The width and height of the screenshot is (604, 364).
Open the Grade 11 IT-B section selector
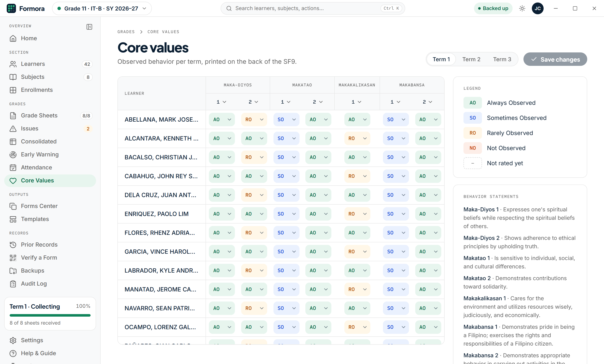[x=102, y=8]
